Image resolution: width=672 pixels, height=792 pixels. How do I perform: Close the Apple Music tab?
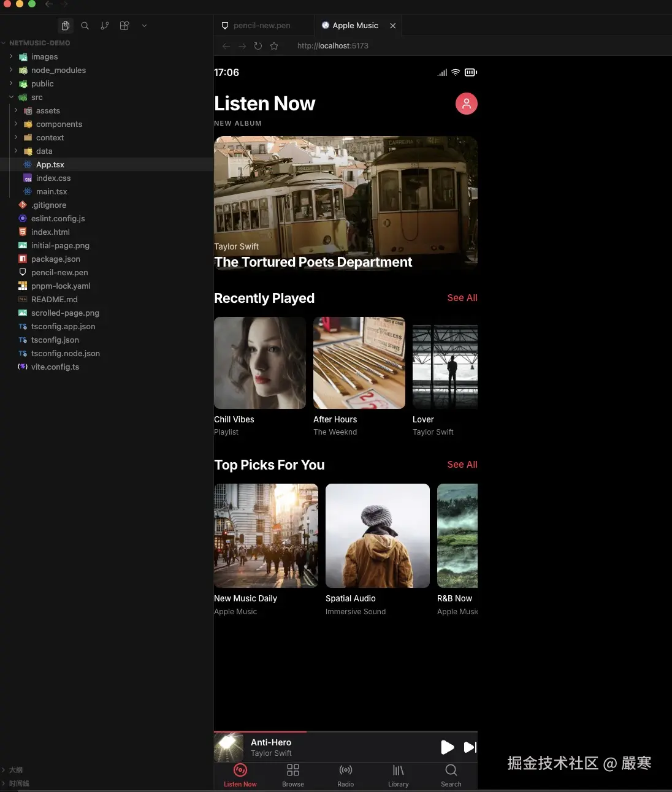[393, 26]
